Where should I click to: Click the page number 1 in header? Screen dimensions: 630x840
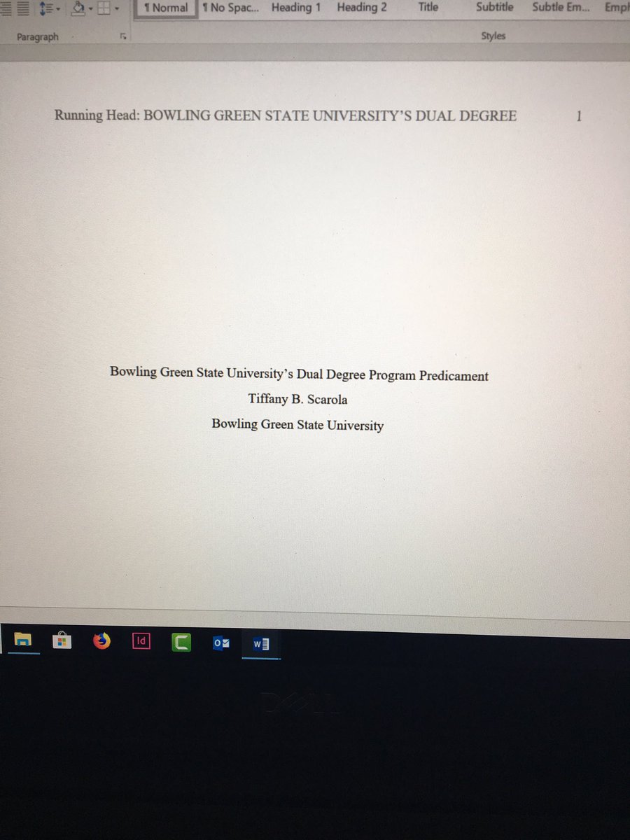click(x=579, y=116)
